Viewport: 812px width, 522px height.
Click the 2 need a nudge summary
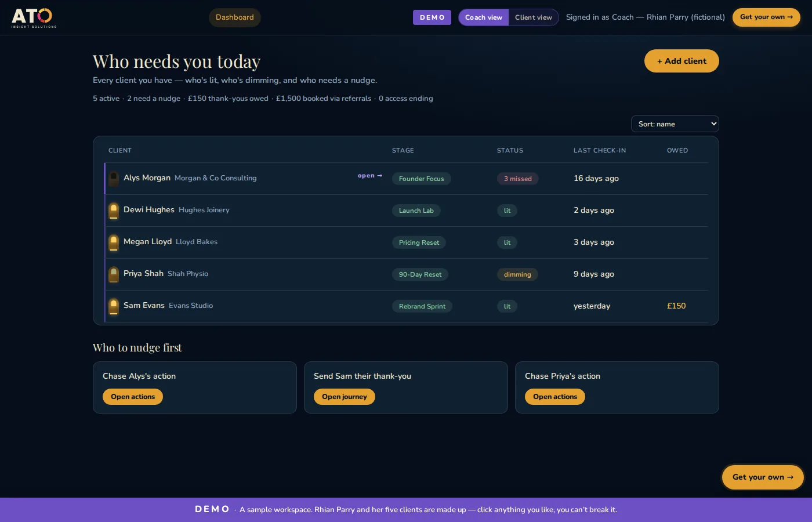click(x=154, y=99)
